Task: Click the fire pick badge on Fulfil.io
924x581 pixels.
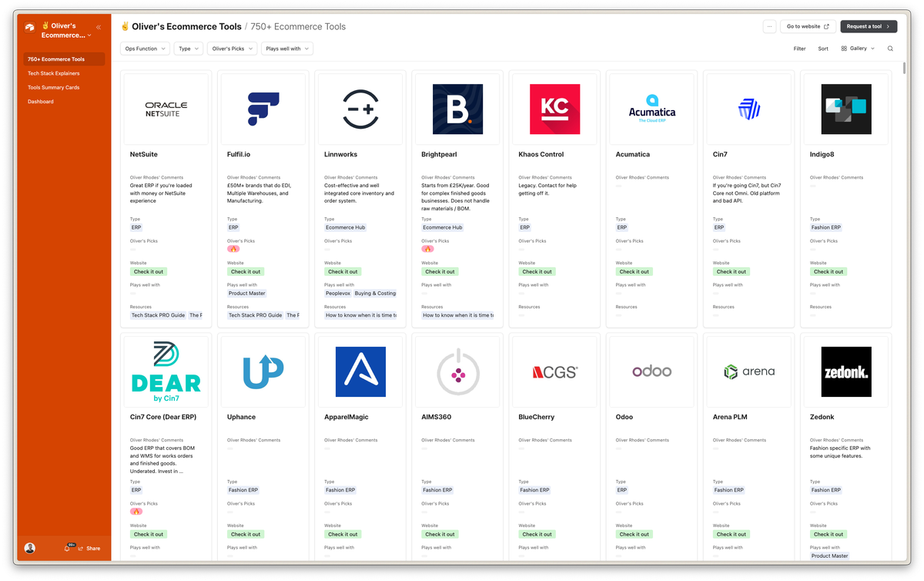Action: tap(233, 249)
